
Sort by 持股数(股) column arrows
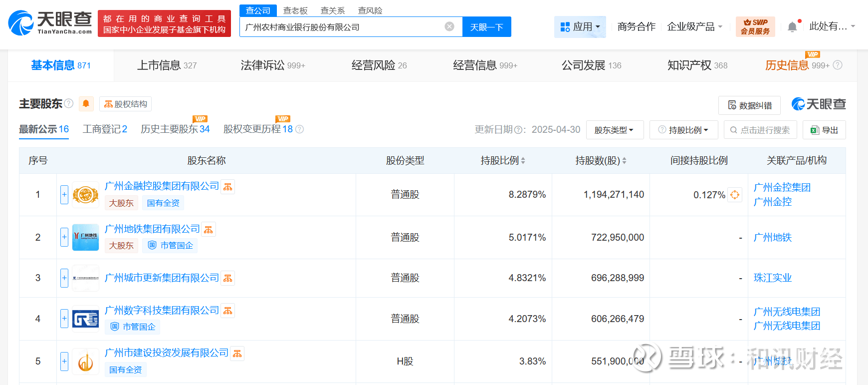click(624, 161)
